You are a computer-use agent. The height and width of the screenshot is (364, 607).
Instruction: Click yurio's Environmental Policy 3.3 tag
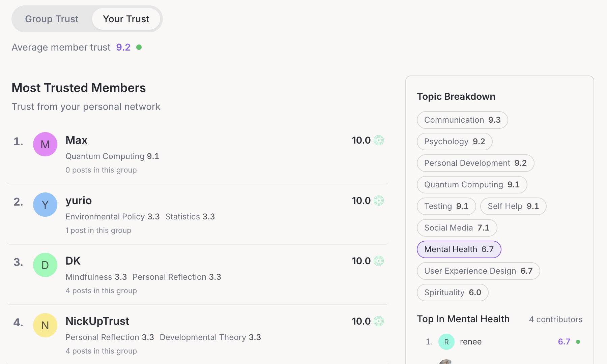[x=113, y=217]
